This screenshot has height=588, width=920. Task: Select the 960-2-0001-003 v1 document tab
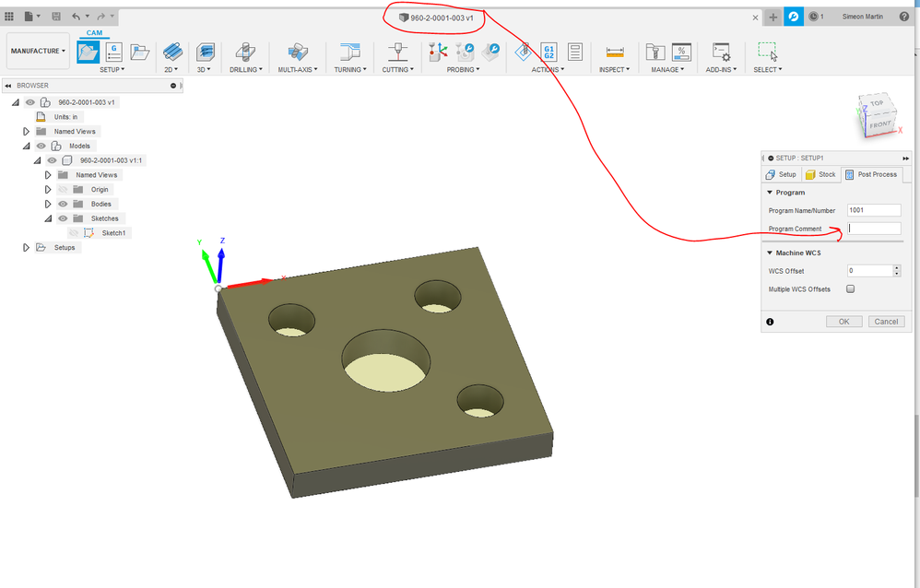(436, 18)
